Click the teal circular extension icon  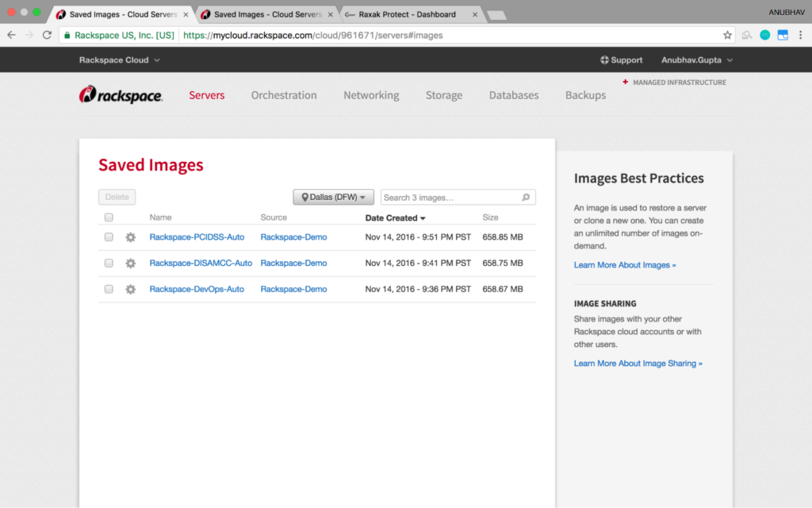[x=765, y=35]
